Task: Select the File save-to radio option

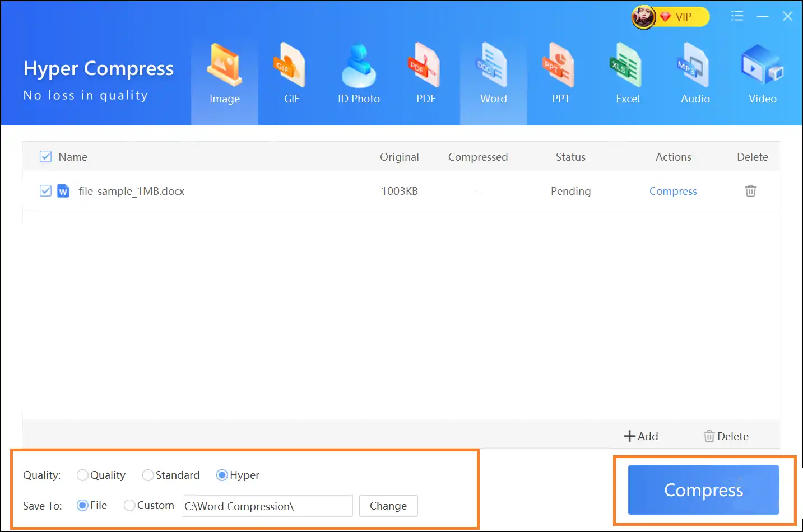Action: pos(82,505)
